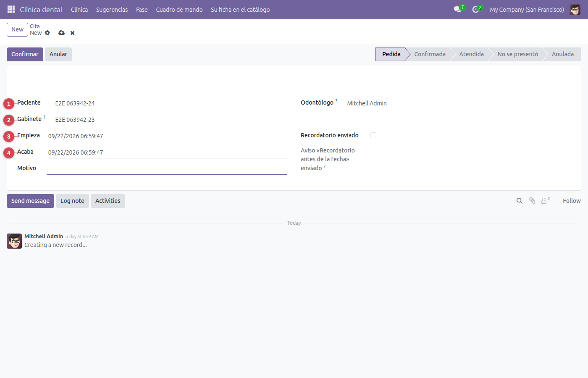Image resolution: width=588 pixels, height=378 pixels.
Task: Set status to Atendida
Action: pyautogui.click(x=471, y=54)
